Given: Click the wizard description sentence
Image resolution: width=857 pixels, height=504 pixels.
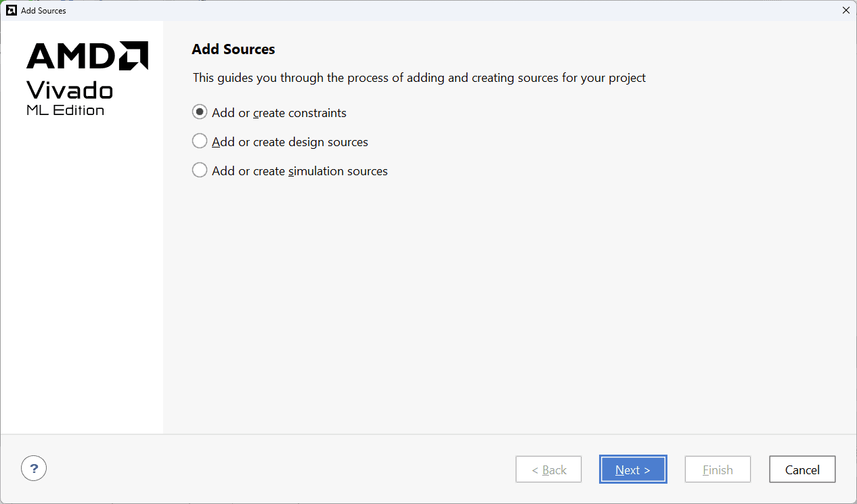Looking at the screenshot, I should [419, 78].
